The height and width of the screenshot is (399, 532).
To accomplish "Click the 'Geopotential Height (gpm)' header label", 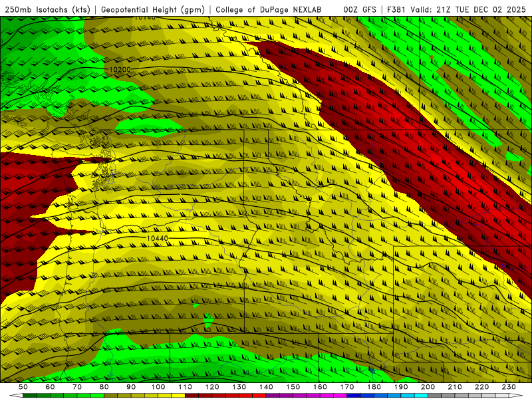I will 153,9.
